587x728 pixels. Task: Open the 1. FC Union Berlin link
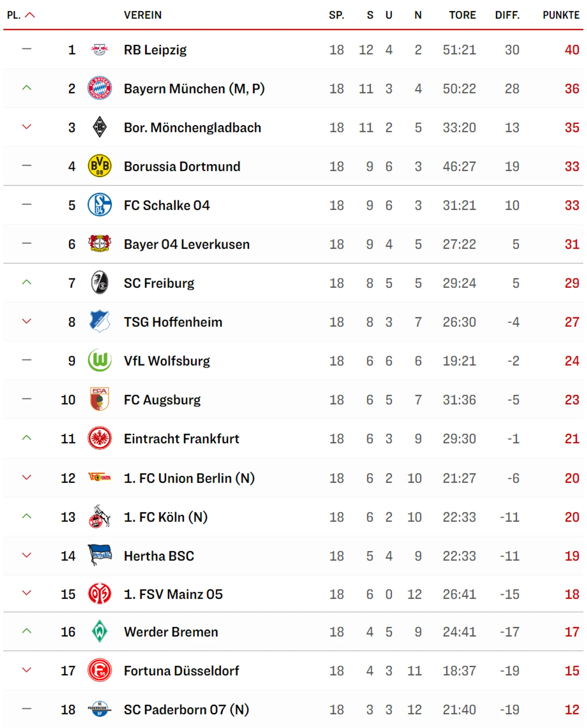click(x=189, y=478)
